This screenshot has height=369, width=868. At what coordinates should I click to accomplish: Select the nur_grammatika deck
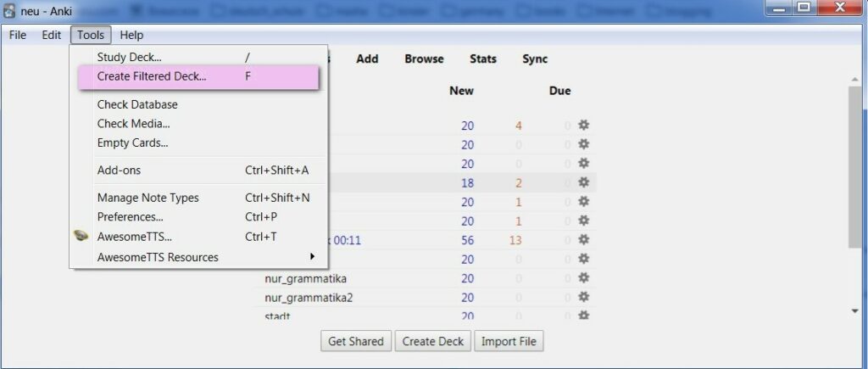pyautogui.click(x=305, y=278)
